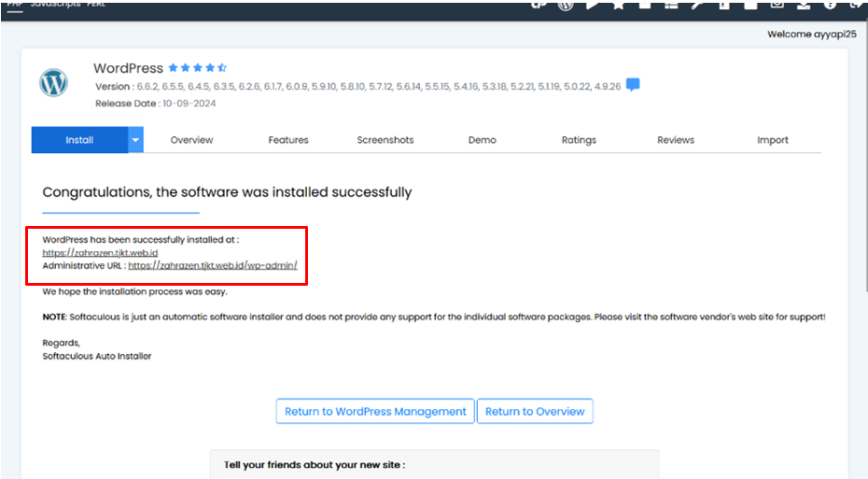
Task: Open the zahrazen.tjkt.web.id site link
Action: pos(100,253)
